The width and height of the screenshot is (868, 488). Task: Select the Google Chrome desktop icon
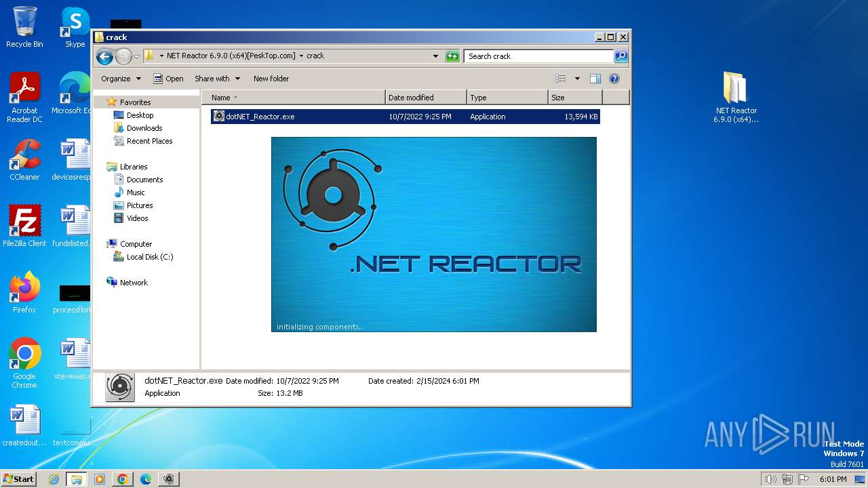pyautogui.click(x=24, y=363)
